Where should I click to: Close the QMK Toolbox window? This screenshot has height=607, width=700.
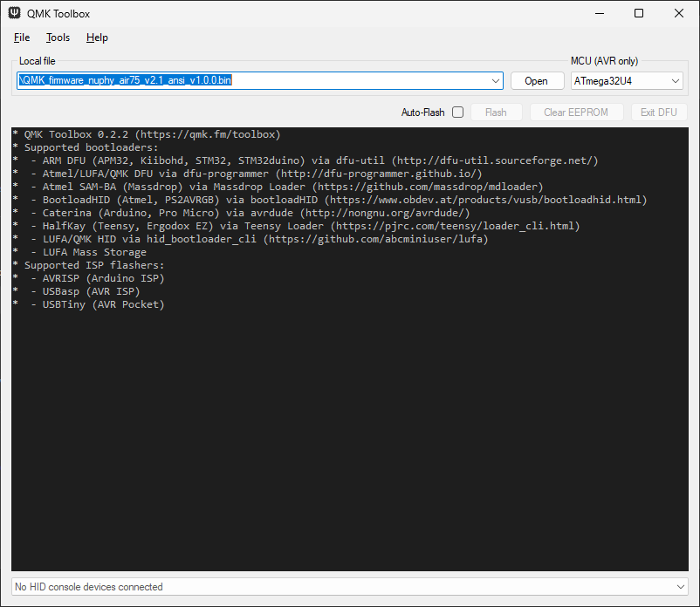[x=678, y=13]
